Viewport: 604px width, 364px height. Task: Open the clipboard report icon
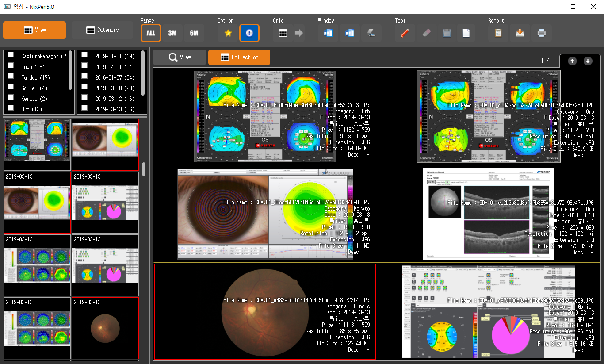[x=498, y=33]
